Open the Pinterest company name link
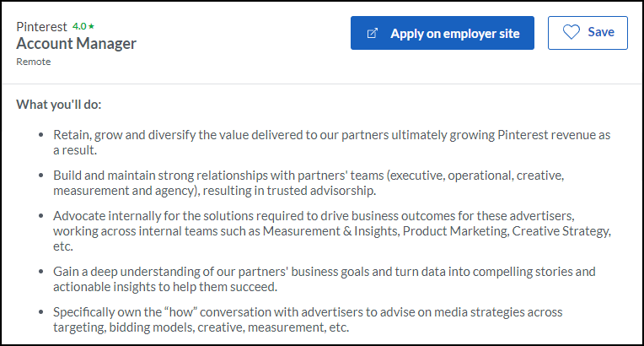 click(x=42, y=26)
